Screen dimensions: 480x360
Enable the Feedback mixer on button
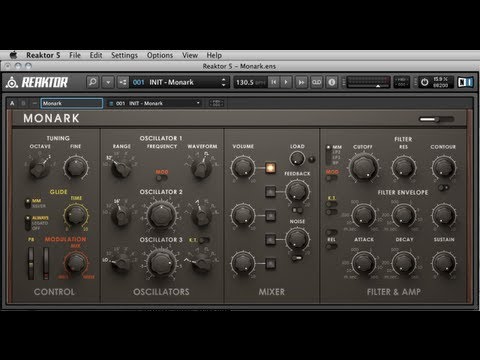(x=270, y=192)
